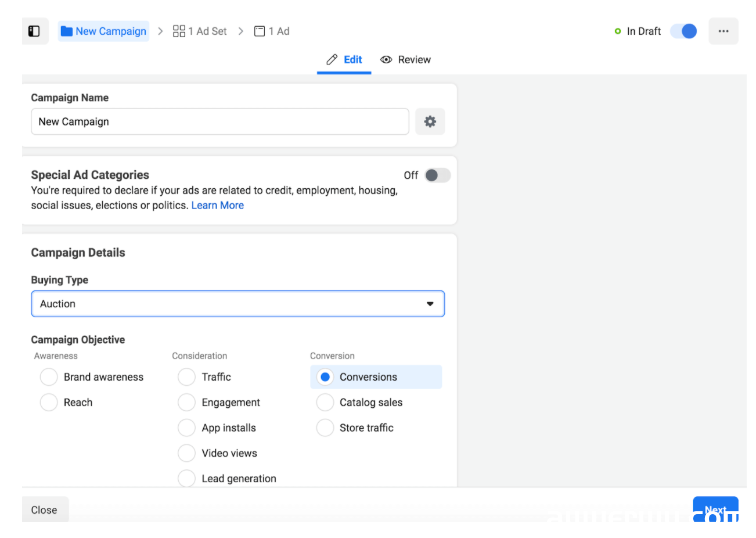The height and width of the screenshot is (538, 756).
Task: Open campaign name settings gear
Action: point(430,121)
